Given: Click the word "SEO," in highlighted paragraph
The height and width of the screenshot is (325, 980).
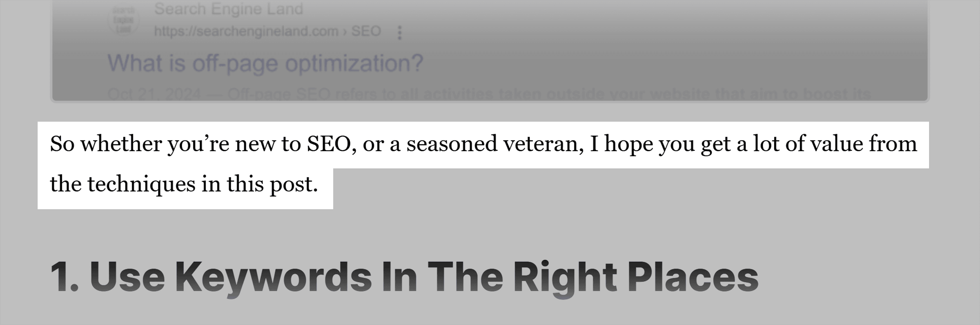Looking at the screenshot, I should tap(332, 144).
